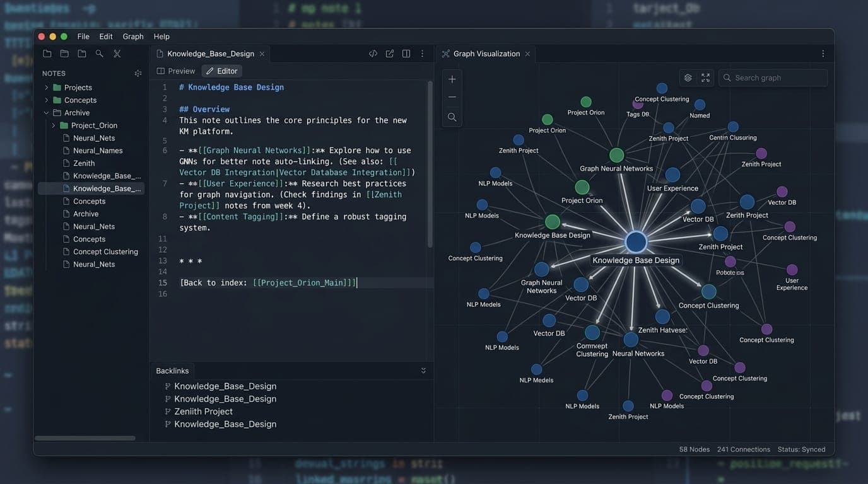Collapse the Archive folder
868x484 pixels.
[47, 113]
